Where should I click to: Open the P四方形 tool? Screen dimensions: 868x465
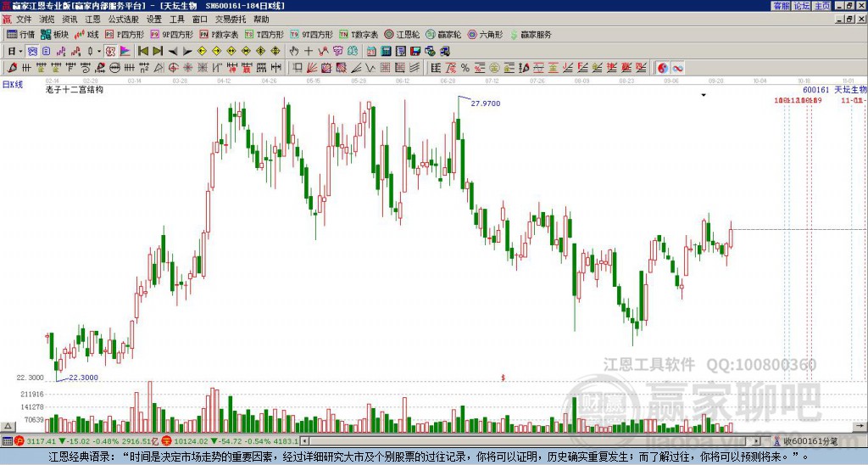(125, 34)
